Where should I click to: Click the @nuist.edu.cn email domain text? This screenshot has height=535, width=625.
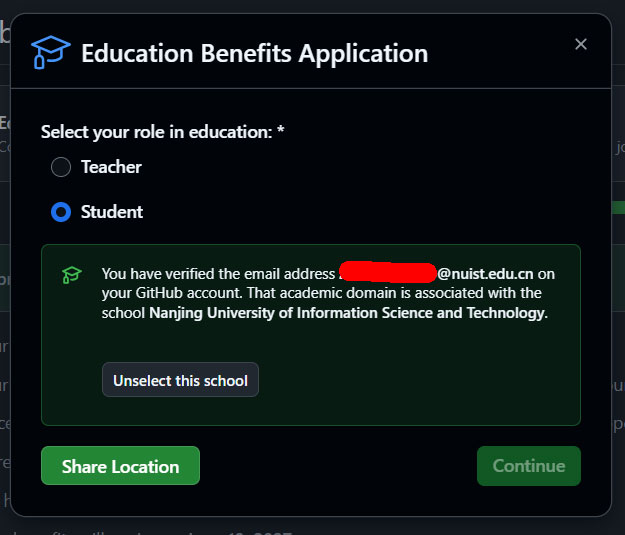(485, 274)
